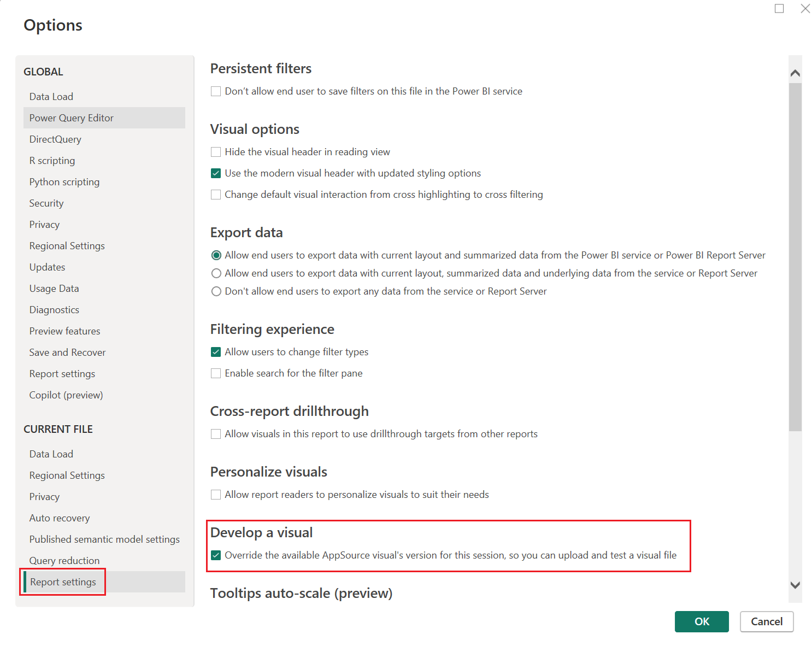This screenshot has width=812, height=646.
Task: Uncheck "Use the modern visual header" option
Action: coord(216,173)
